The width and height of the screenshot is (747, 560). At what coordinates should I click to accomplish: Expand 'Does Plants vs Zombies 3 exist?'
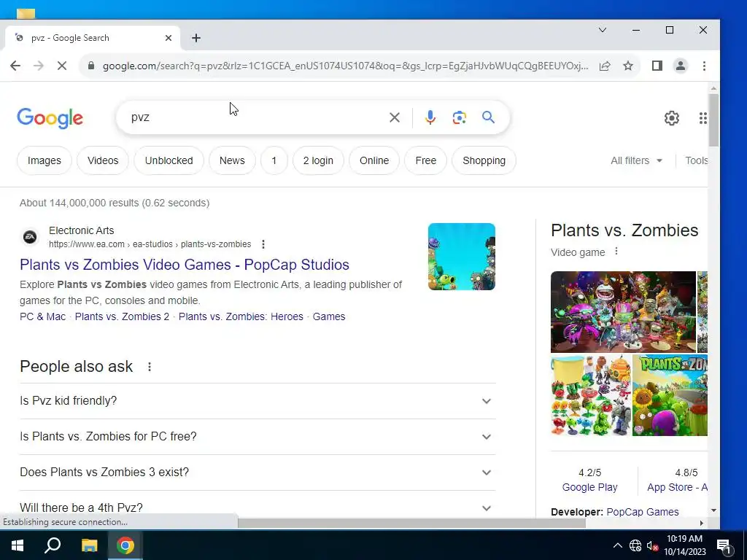pyautogui.click(x=258, y=472)
